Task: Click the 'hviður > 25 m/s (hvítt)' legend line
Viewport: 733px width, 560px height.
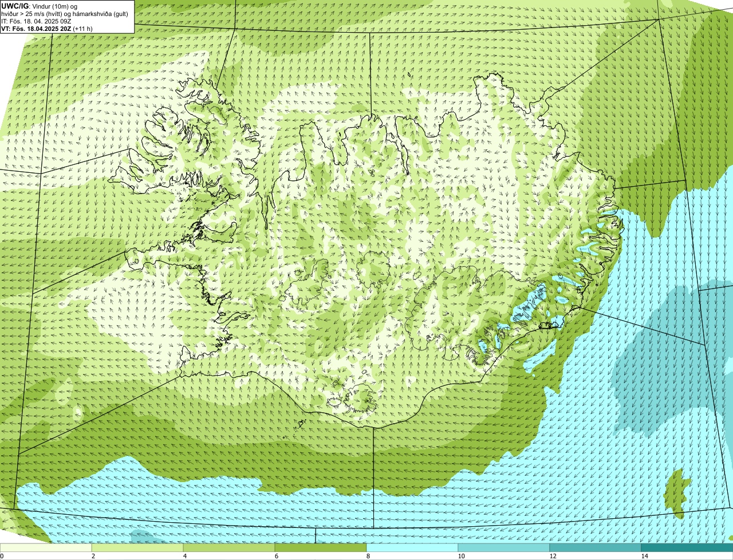Action: [x=65, y=14]
